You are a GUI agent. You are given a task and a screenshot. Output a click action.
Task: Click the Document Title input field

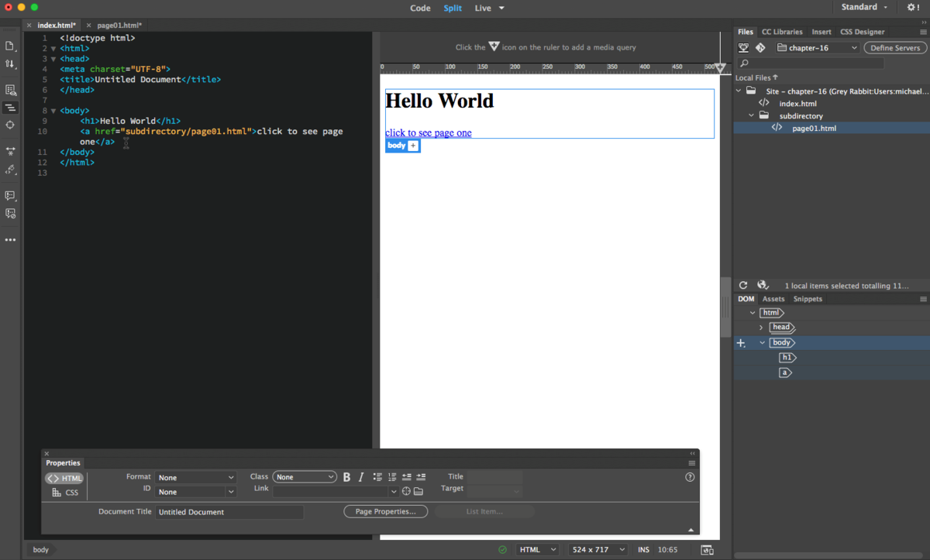point(229,512)
